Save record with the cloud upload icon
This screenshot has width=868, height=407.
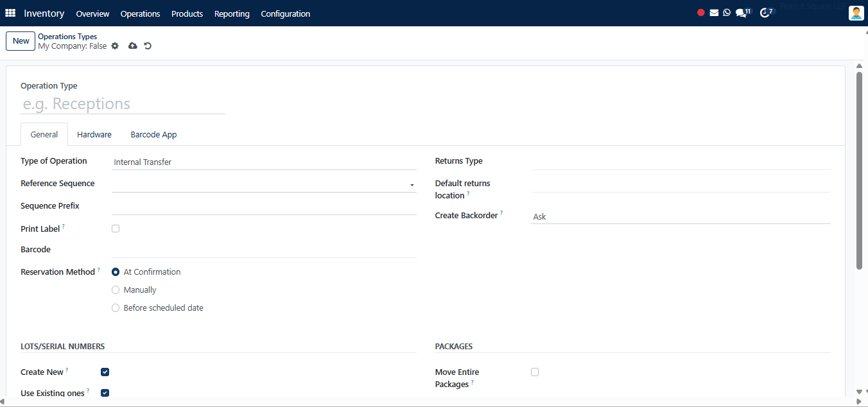[133, 46]
